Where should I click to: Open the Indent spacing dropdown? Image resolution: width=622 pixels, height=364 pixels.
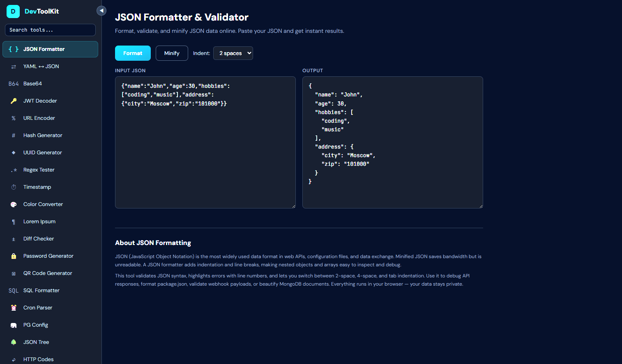click(x=233, y=53)
